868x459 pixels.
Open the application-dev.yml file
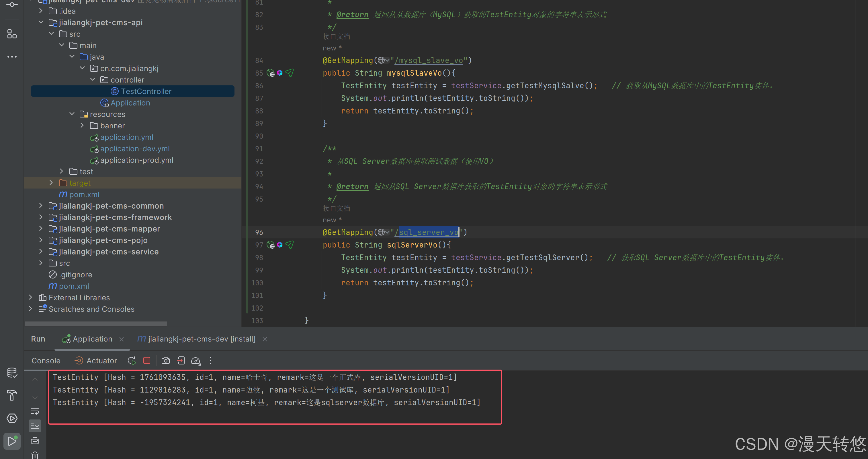coord(135,148)
